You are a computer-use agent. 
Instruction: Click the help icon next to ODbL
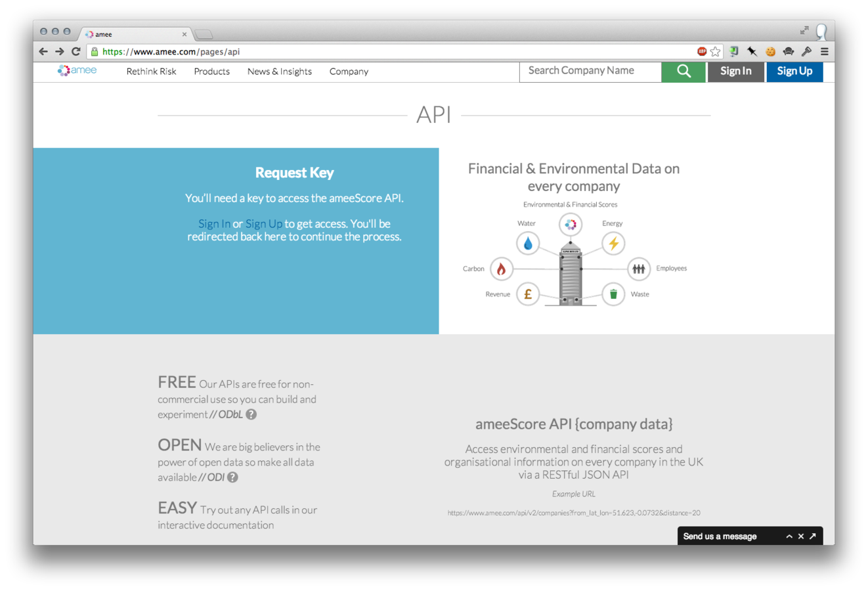[x=251, y=414]
